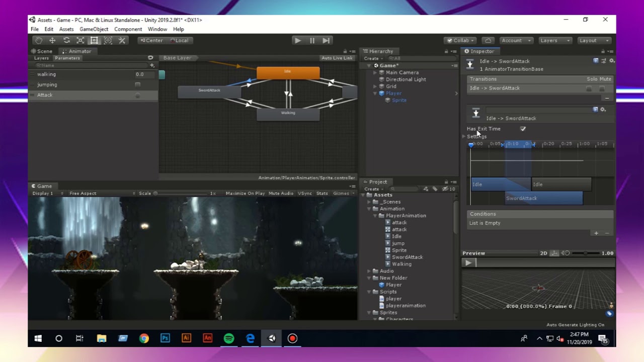Open the Layout dropdown
Viewport: 644px width, 362px height.
594,40
